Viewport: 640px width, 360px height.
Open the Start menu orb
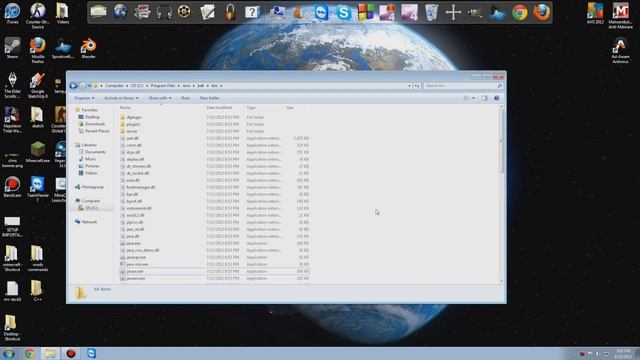[x=9, y=353]
